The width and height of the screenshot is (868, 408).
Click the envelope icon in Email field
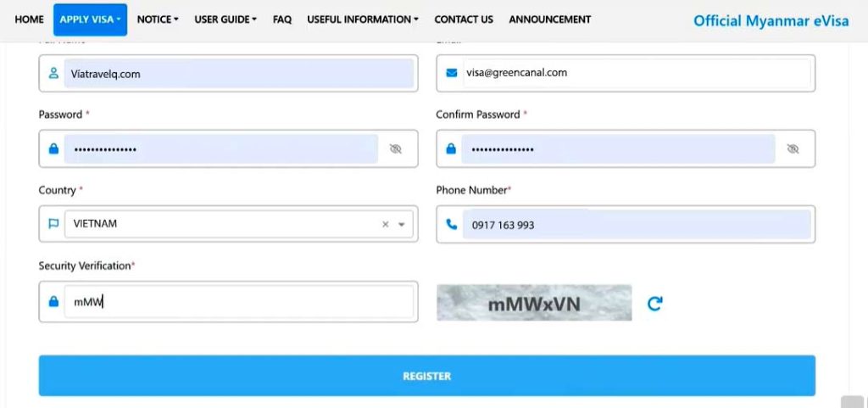click(451, 72)
